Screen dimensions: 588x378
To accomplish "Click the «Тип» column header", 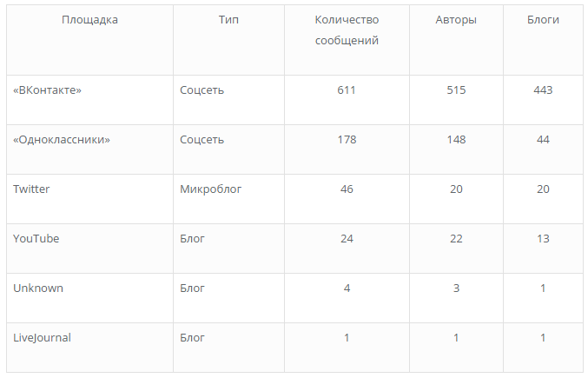I will 228,20.
